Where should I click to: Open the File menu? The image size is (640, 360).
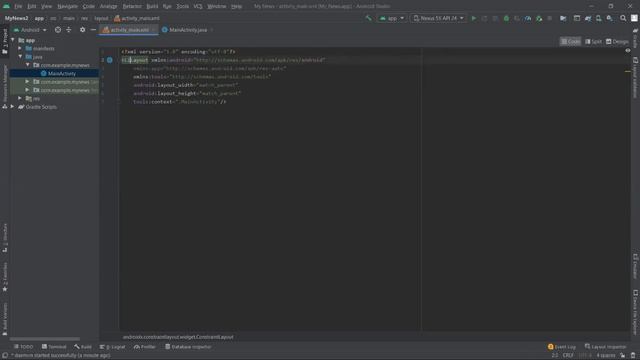[x=18, y=7]
